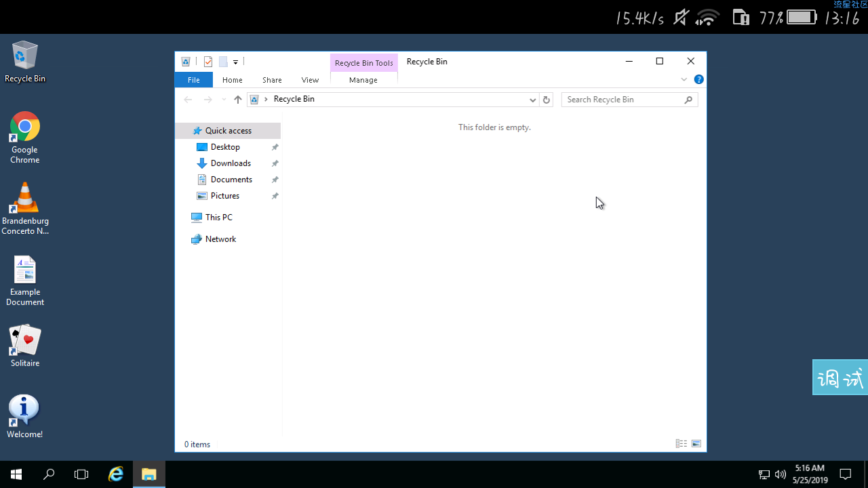The image size is (868, 488).
Task: Select the Google Chrome desktop shortcut
Action: pyautogui.click(x=25, y=138)
